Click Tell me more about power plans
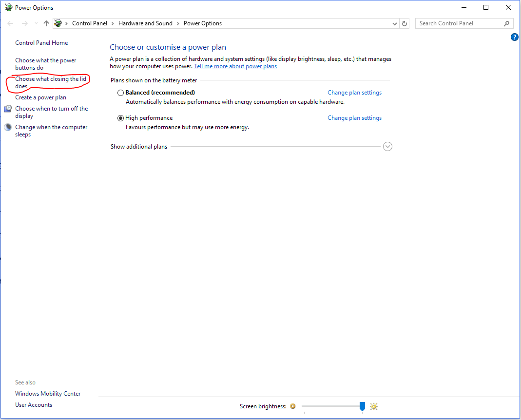Image resolution: width=521 pixels, height=420 pixels. (235, 66)
